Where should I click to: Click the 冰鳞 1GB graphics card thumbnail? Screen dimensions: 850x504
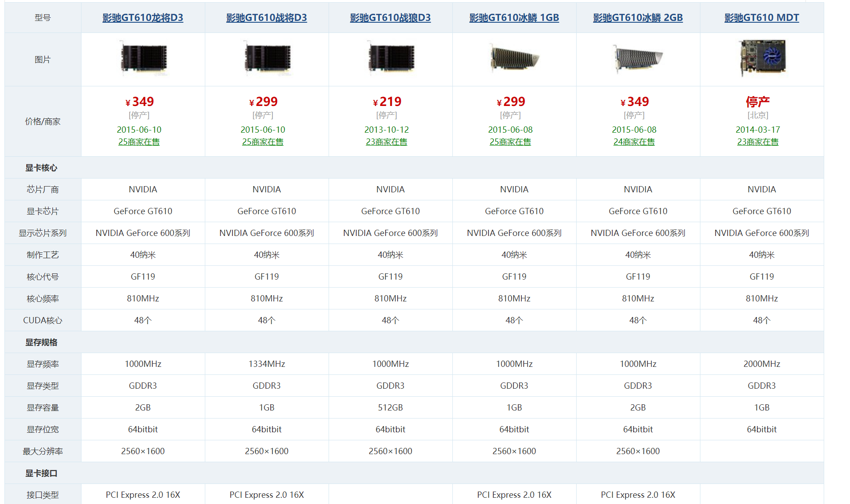point(514,58)
